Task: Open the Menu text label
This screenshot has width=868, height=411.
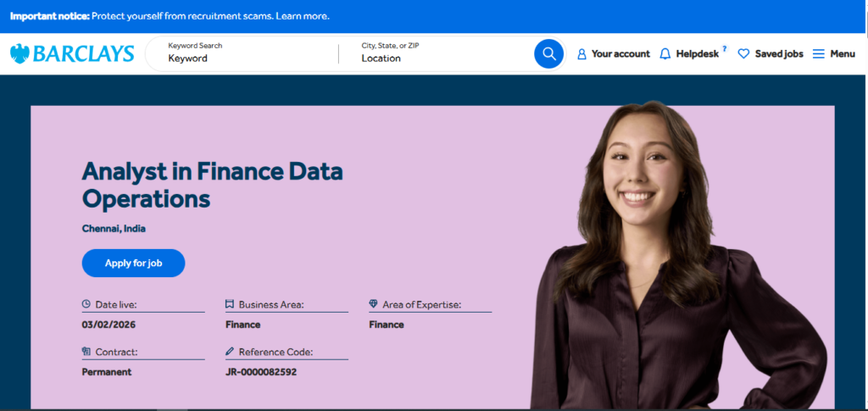Action: tap(843, 54)
